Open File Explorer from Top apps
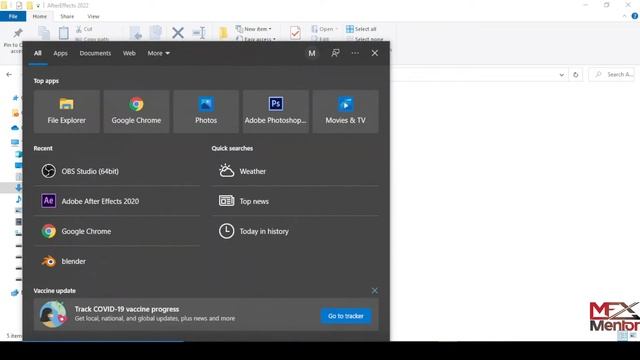 point(67,111)
